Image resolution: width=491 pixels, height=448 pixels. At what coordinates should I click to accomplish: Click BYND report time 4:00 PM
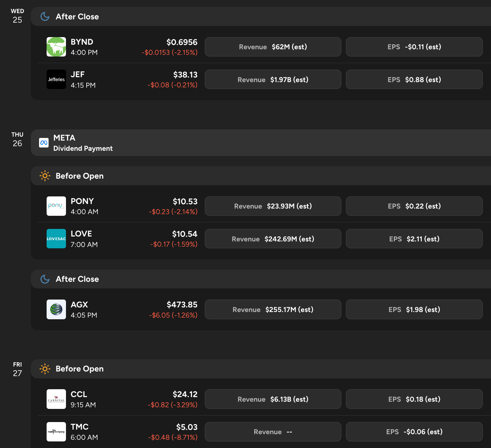pos(84,52)
